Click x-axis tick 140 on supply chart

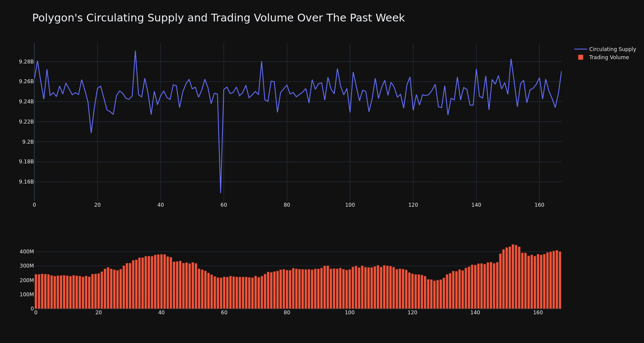(476, 205)
